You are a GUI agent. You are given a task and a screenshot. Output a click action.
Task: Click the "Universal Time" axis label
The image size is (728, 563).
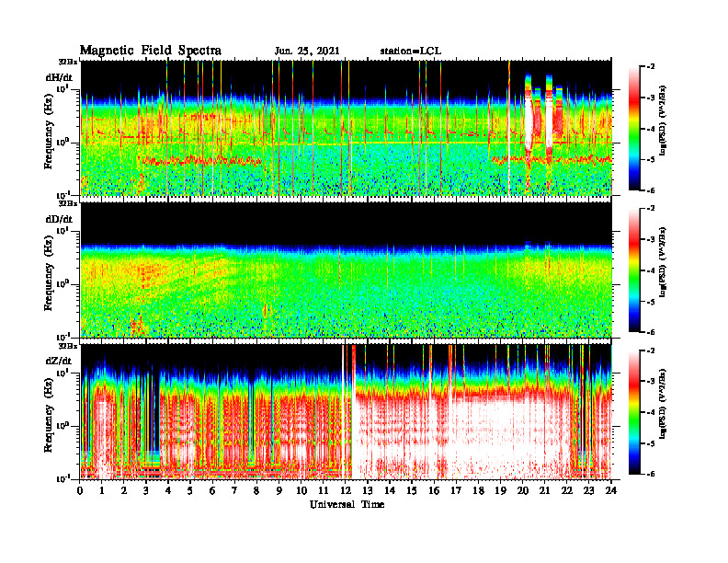347,504
